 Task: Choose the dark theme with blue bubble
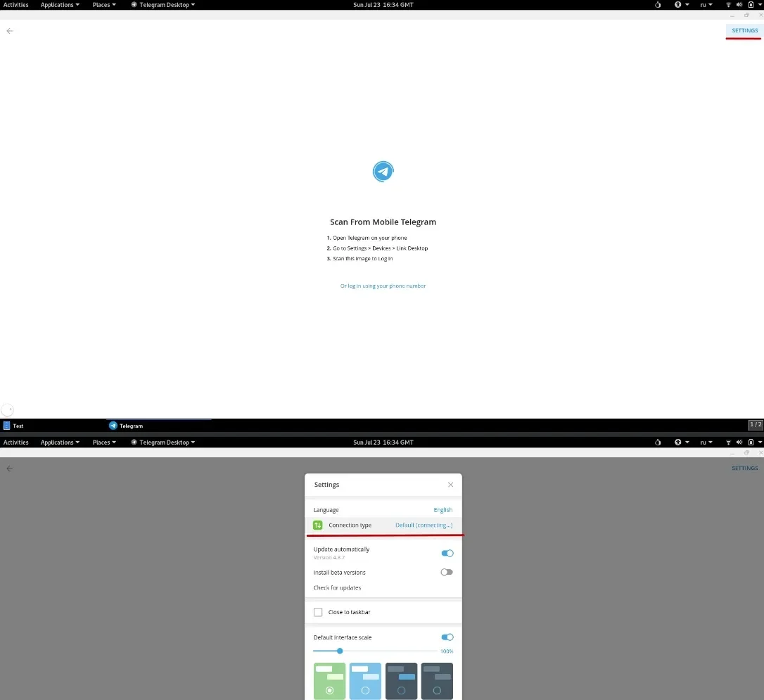[x=401, y=681]
